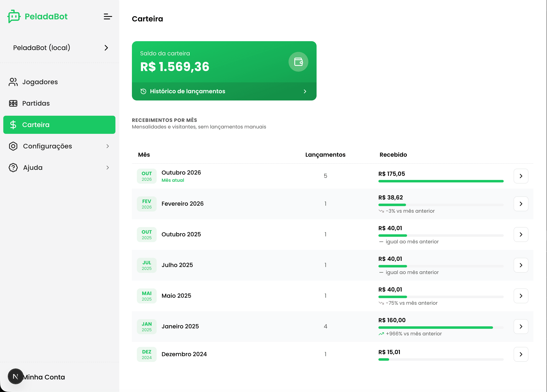Viewport: 547px width, 392px height.
Task: Click the R$ 1.569,36 balance amount
Action: coord(175,67)
